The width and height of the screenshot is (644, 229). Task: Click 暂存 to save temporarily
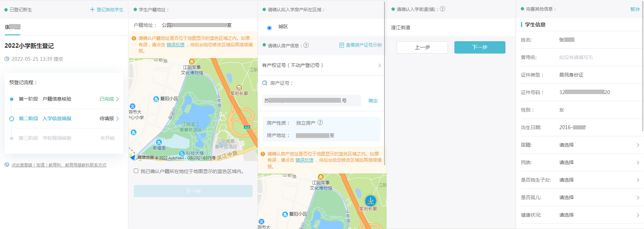coord(635,9)
